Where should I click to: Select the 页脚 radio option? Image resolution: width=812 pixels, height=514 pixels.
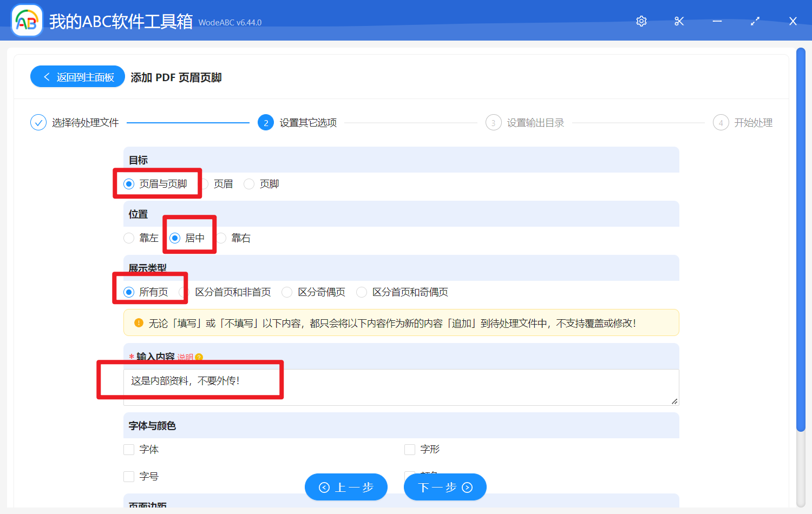(249, 184)
